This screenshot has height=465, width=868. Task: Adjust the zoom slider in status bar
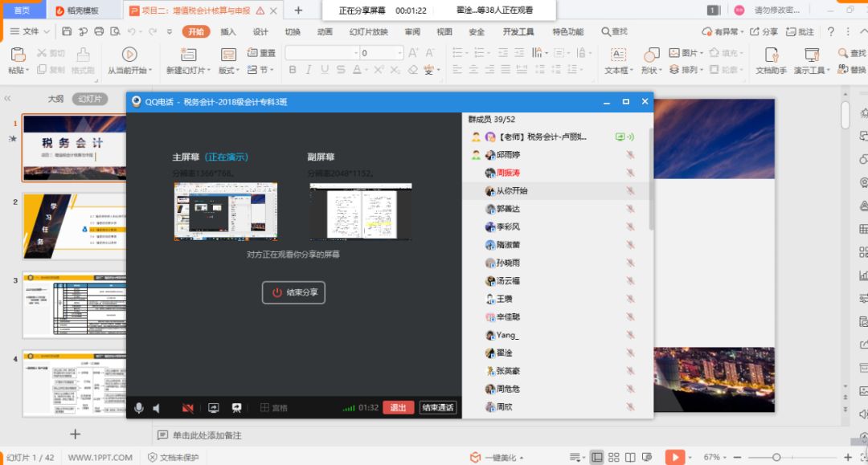[776, 457]
